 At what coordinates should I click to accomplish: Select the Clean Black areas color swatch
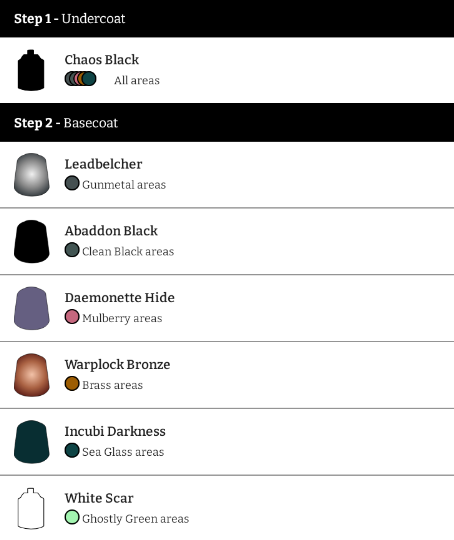72,250
